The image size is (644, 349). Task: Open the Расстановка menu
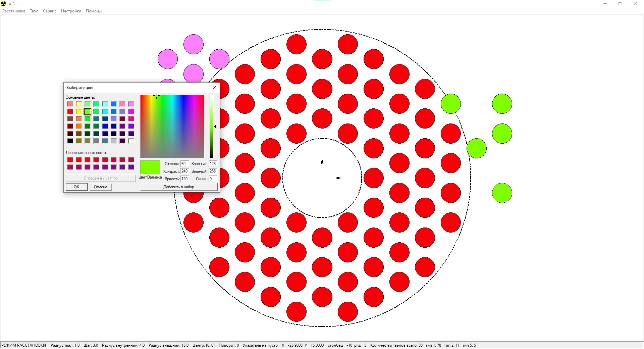pos(14,11)
